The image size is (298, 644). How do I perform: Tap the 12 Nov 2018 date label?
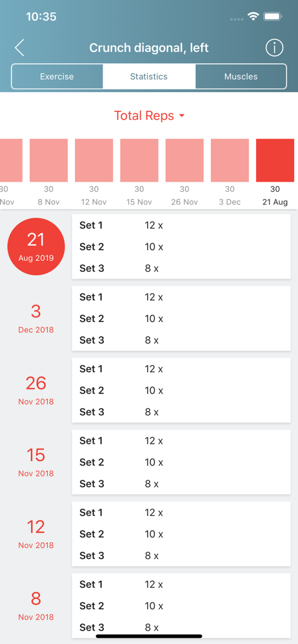[x=36, y=534]
